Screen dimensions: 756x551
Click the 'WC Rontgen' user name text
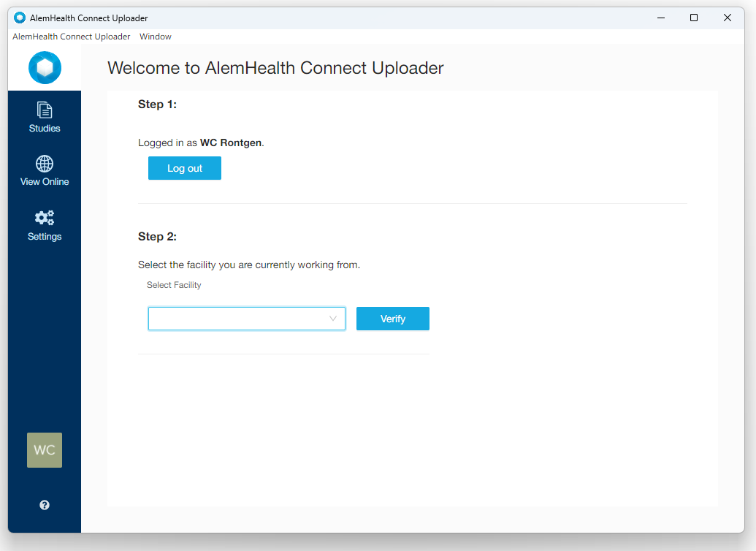coord(231,142)
